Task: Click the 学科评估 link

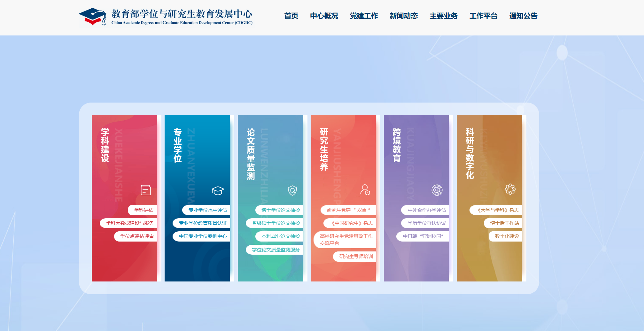Action: click(143, 210)
